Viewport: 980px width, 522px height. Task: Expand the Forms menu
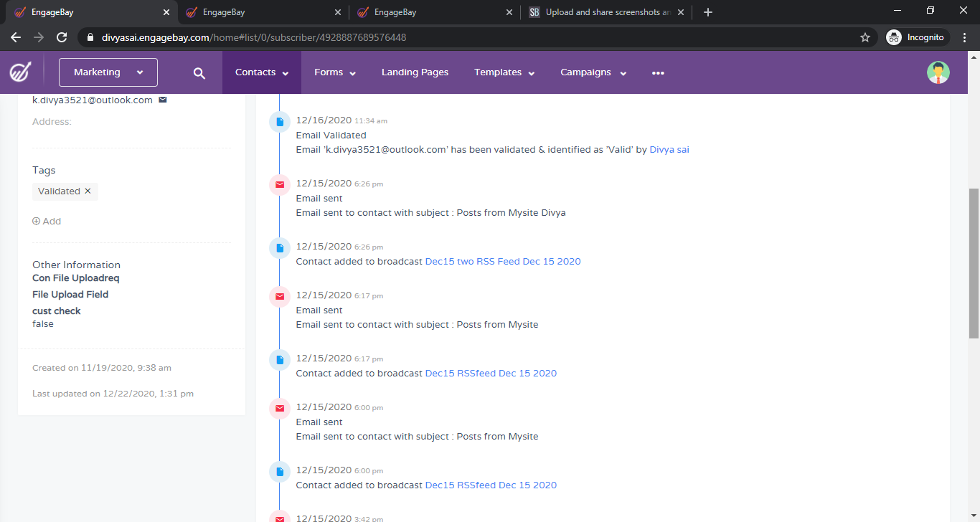(x=335, y=72)
